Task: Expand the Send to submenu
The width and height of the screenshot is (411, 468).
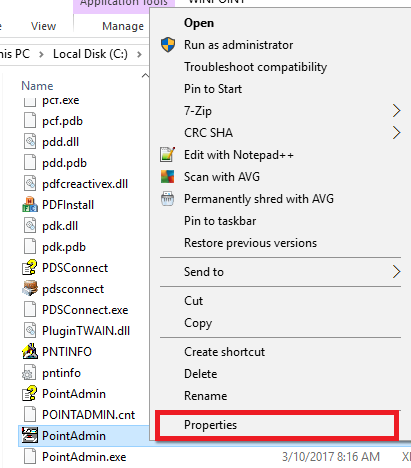Action: tap(396, 272)
